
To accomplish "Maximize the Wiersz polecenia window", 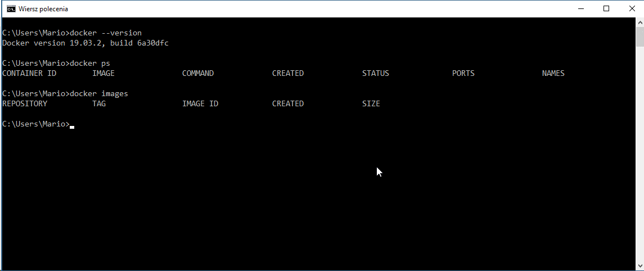I will tap(606, 8).
